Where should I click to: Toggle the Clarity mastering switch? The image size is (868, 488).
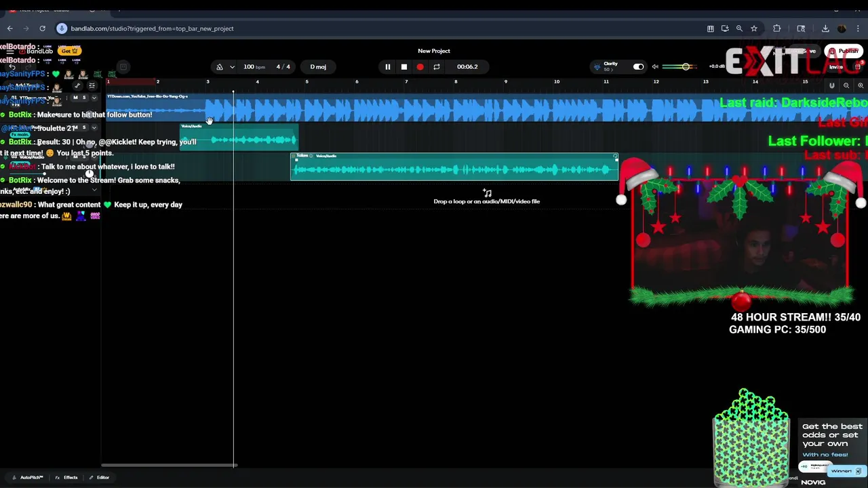pos(638,66)
